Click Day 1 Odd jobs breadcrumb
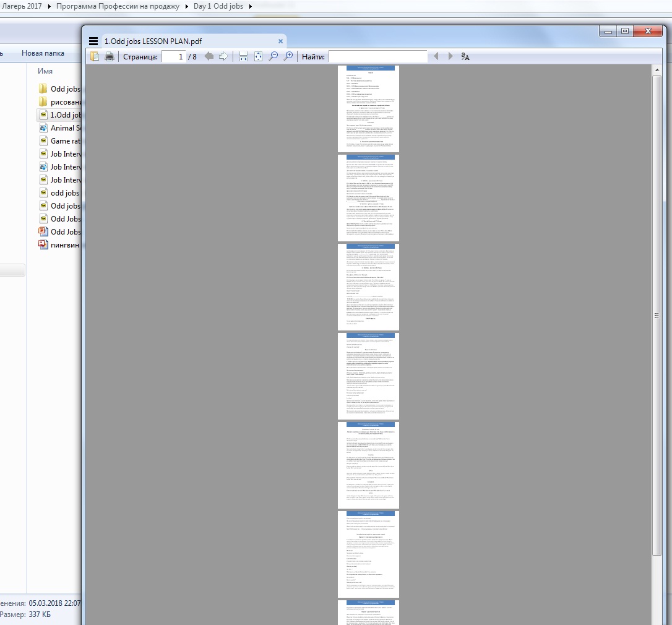This screenshot has width=672, height=625. (x=218, y=6)
